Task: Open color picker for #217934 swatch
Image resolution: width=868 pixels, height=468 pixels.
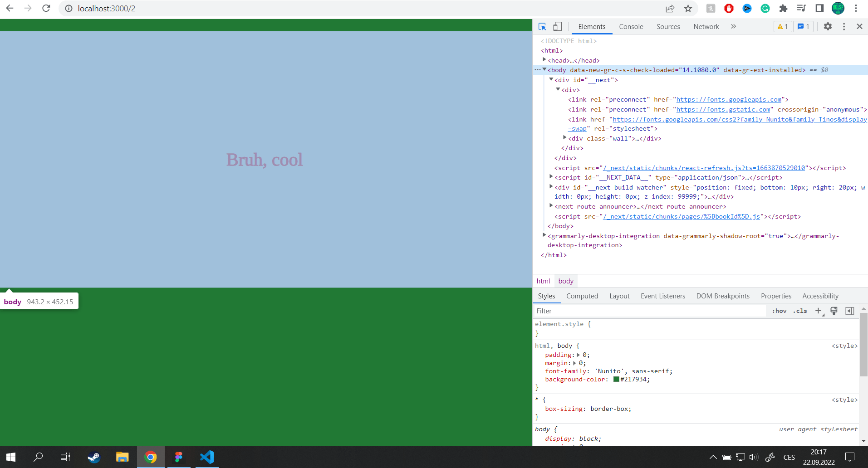Action: point(616,380)
